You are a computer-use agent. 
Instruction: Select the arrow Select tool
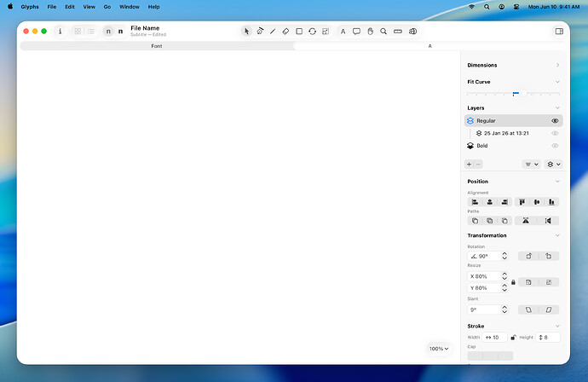click(x=246, y=32)
